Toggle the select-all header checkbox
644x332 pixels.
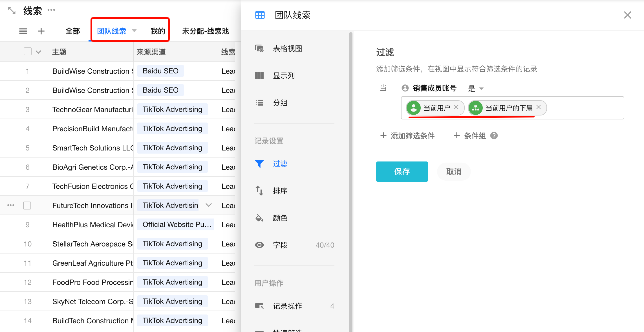tap(27, 52)
